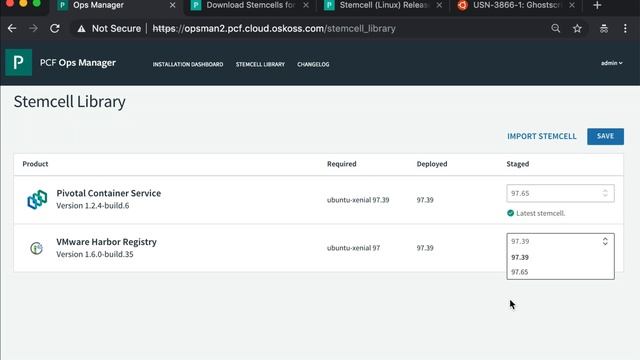640x360 pixels.
Task: Open Pivotal Container Service staged stemcell dropdown
Action: [560, 193]
